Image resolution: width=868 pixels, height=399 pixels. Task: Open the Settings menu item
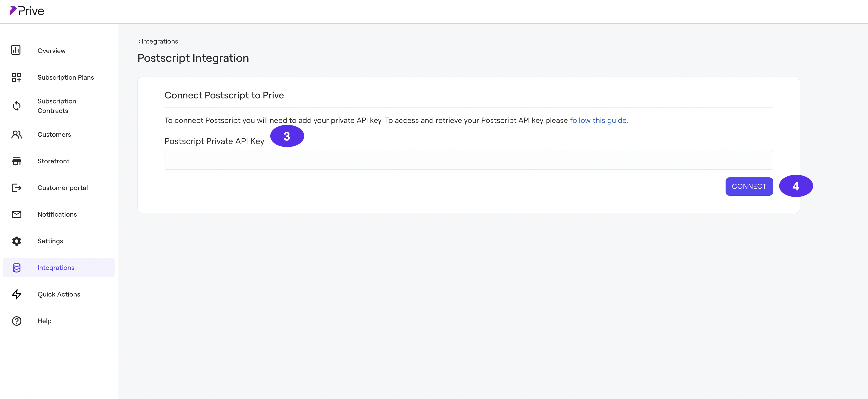[50, 241]
